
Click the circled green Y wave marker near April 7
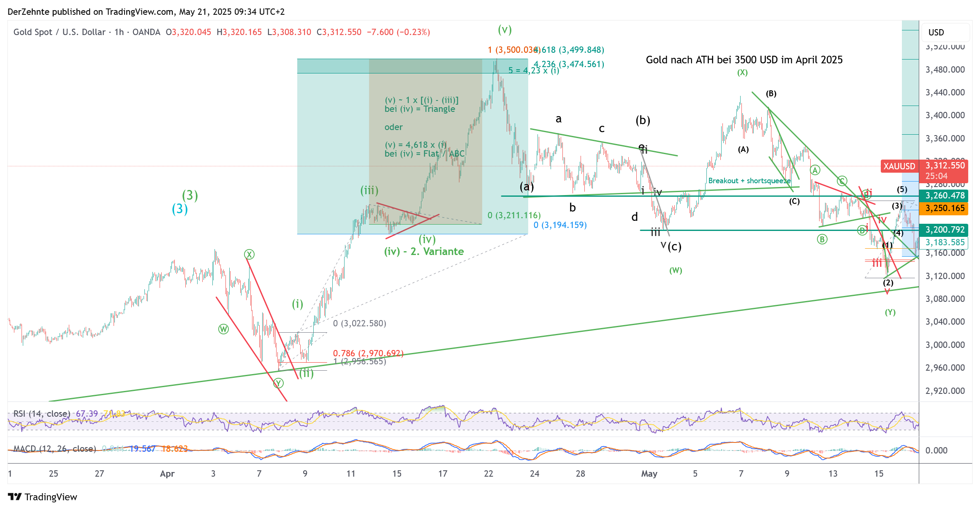pos(278,383)
